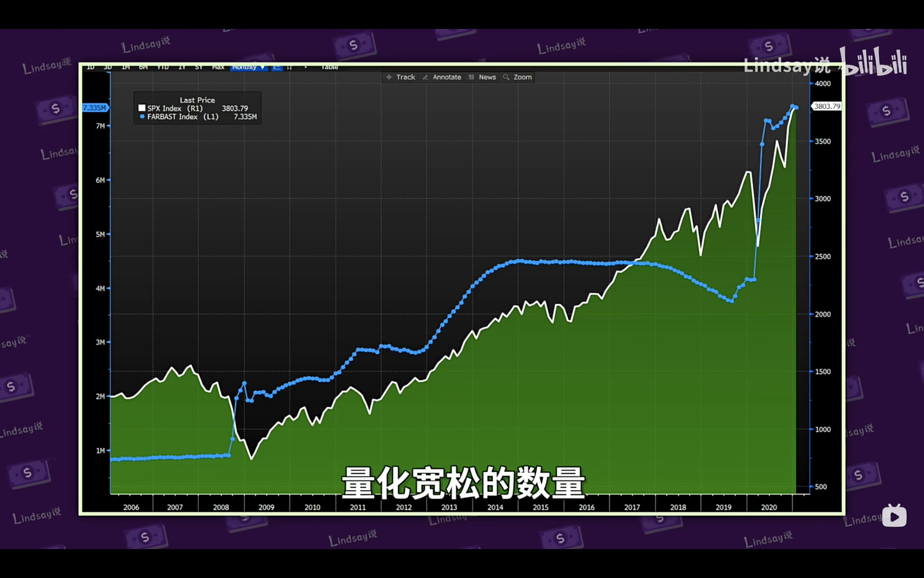The width and height of the screenshot is (924, 578).
Task: Click the 3803.79 right axis value tag
Action: tap(826, 107)
